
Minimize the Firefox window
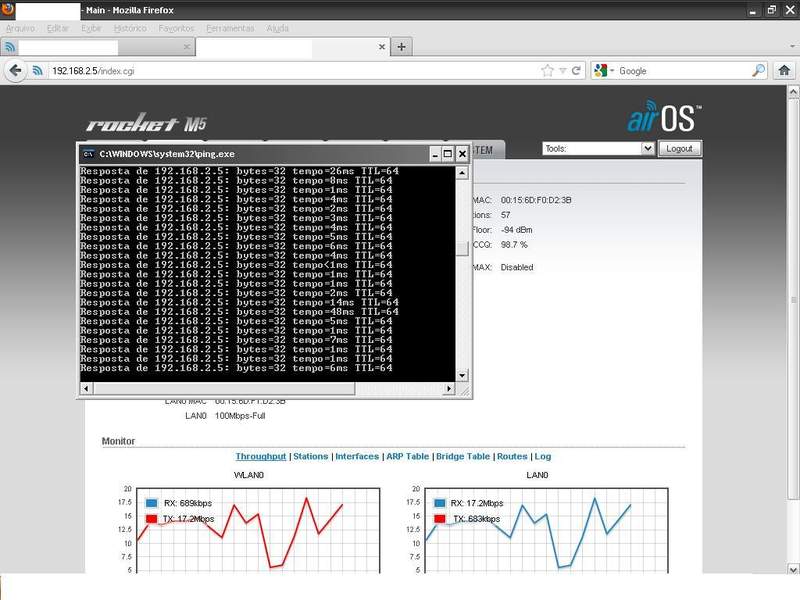click(752, 10)
